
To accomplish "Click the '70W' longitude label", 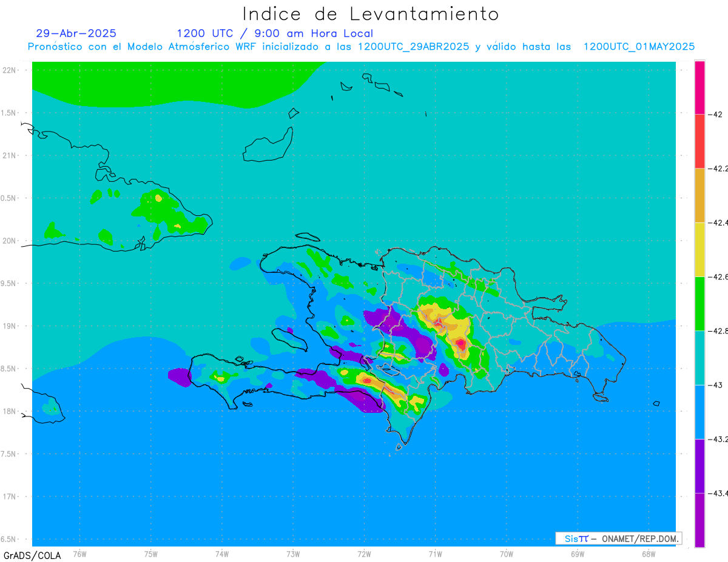I will [506, 554].
